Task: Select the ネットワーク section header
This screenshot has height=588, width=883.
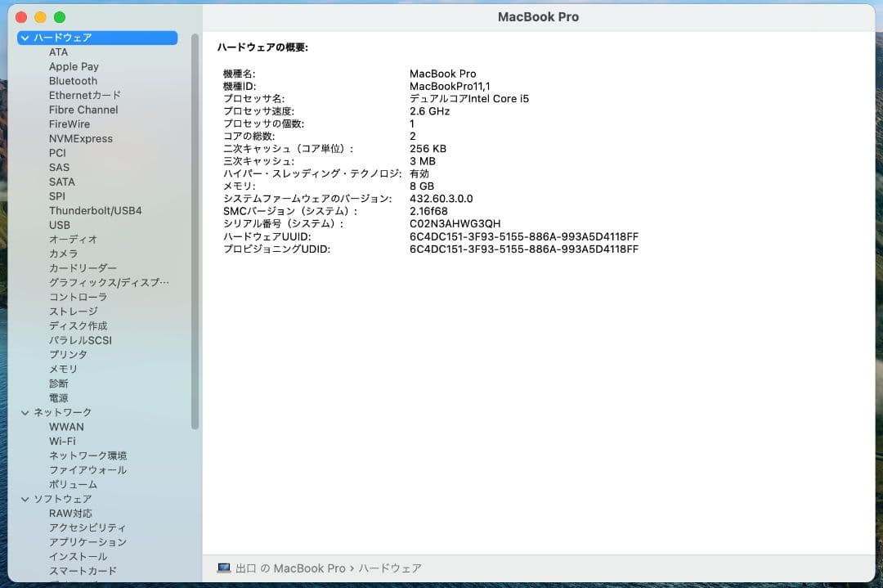Action: pos(62,412)
